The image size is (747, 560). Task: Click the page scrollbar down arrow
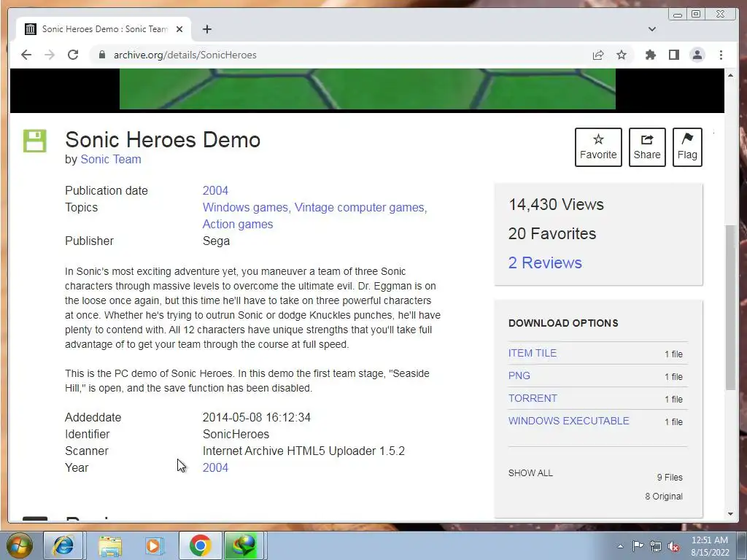coord(731,514)
